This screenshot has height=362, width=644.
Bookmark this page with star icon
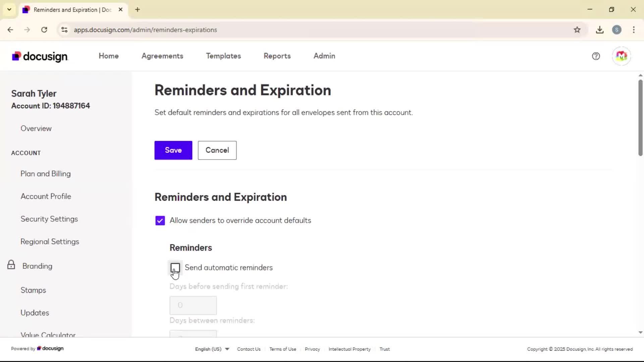click(577, 30)
